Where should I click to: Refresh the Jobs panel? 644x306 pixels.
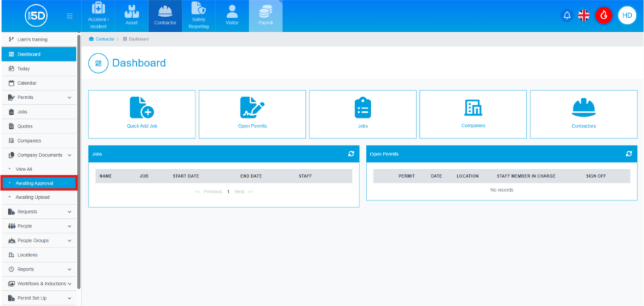click(351, 153)
